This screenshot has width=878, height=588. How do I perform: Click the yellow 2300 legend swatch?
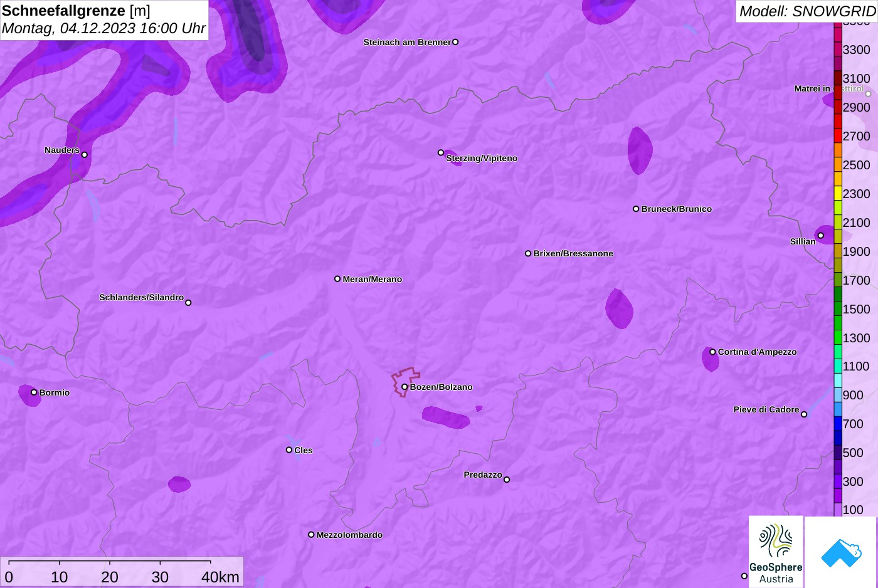838,194
